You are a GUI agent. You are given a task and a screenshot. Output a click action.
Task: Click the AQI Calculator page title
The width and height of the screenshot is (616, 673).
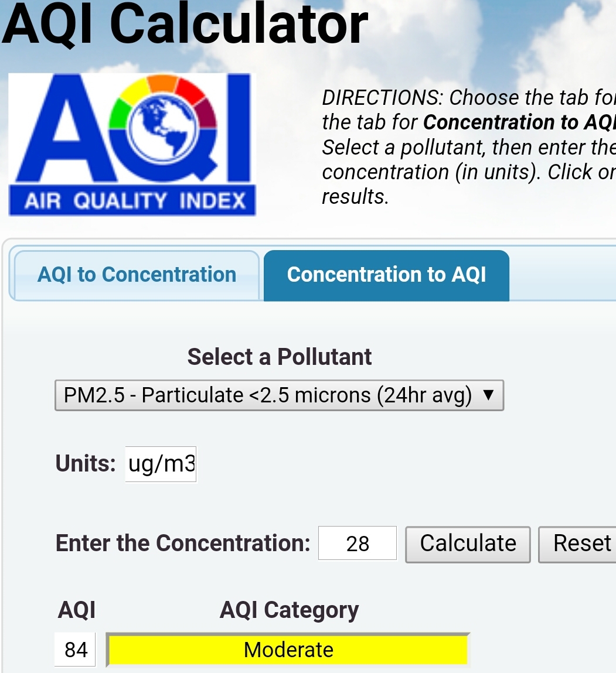(185, 25)
